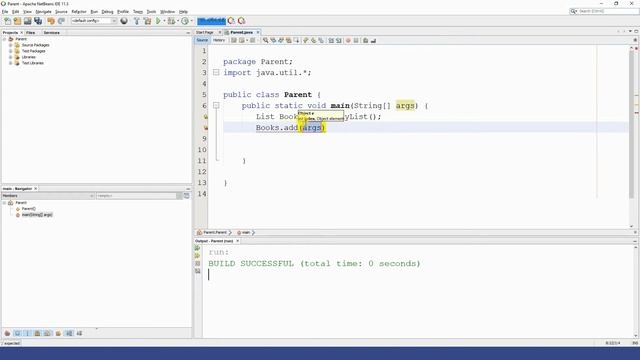Toggle Show Inherited Members in Navigator
This screenshot has width=640, height=360.
(7, 333)
